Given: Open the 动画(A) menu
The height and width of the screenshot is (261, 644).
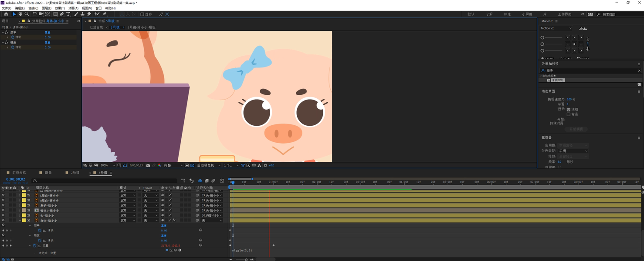Looking at the screenshot, I should click(73, 8).
